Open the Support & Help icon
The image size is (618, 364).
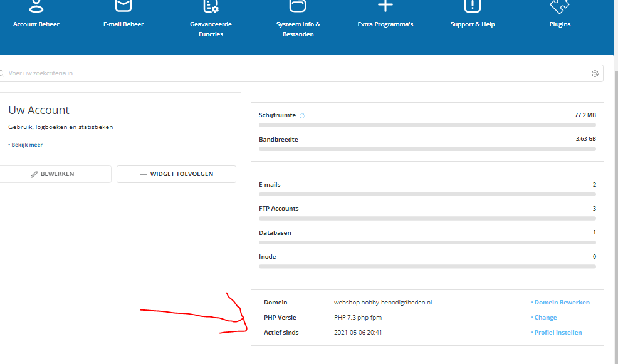pos(472,6)
